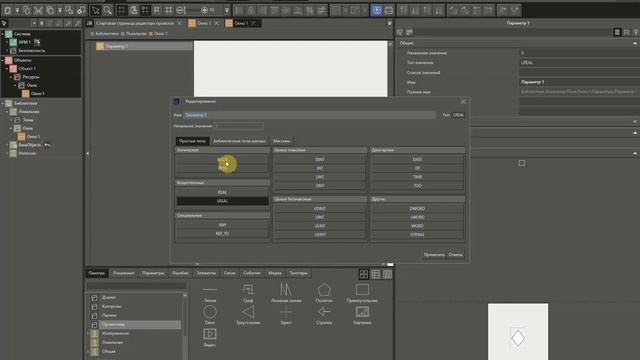Click the diamond preview thumbnail
The width and height of the screenshot is (640, 360).
tap(518, 338)
